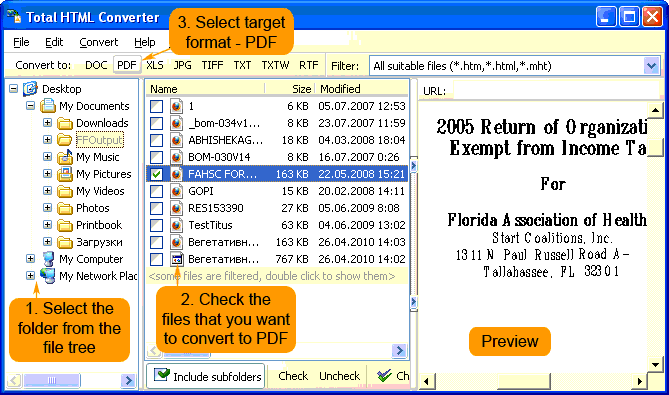Click the Printbook folder icon
The image size is (669, 395).
tap(64, 225)
